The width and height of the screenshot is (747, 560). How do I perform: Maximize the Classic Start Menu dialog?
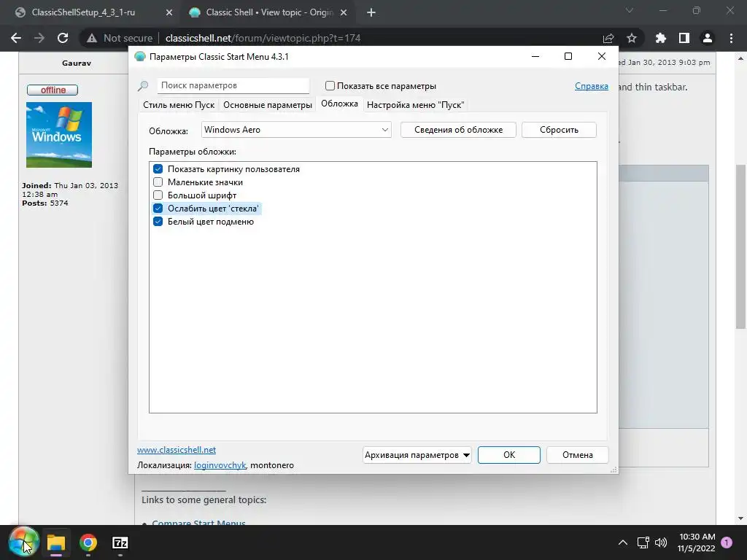click(568, 56)
